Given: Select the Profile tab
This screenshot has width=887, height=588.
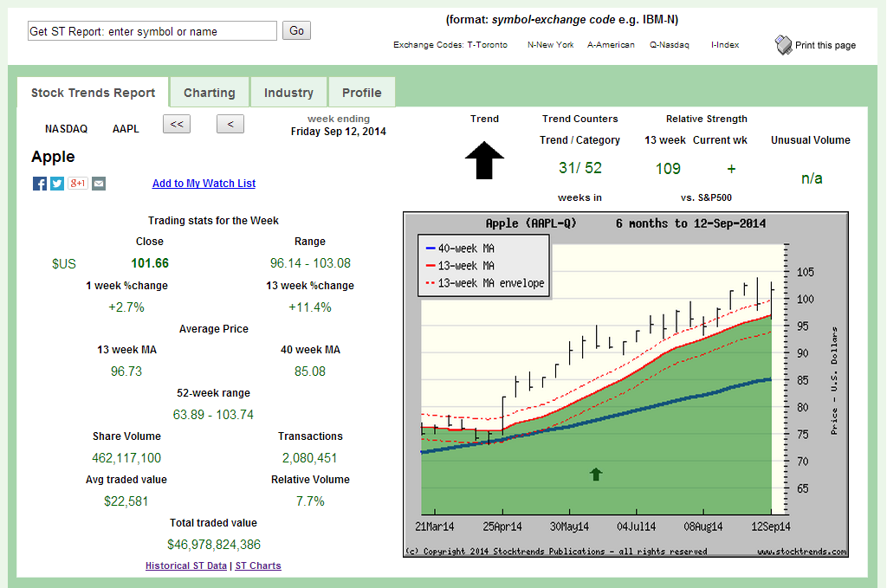Looking at the screenshot, I should (361, 93).
